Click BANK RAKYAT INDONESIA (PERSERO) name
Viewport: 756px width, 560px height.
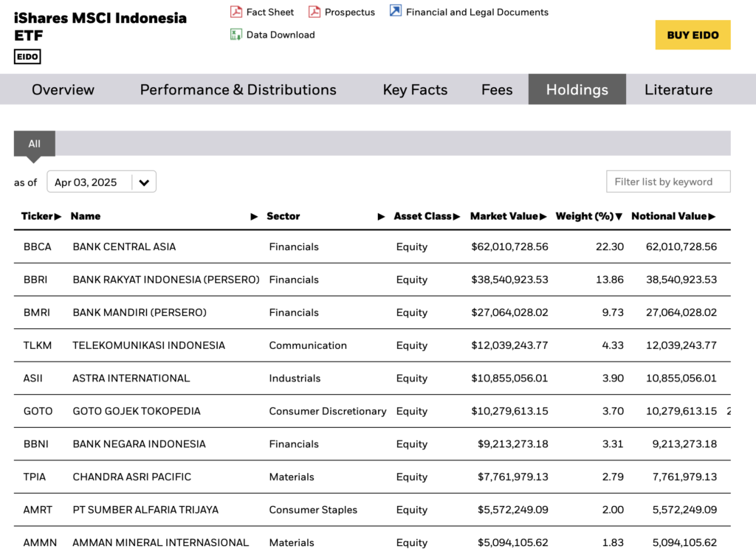(x=166, y=280)
